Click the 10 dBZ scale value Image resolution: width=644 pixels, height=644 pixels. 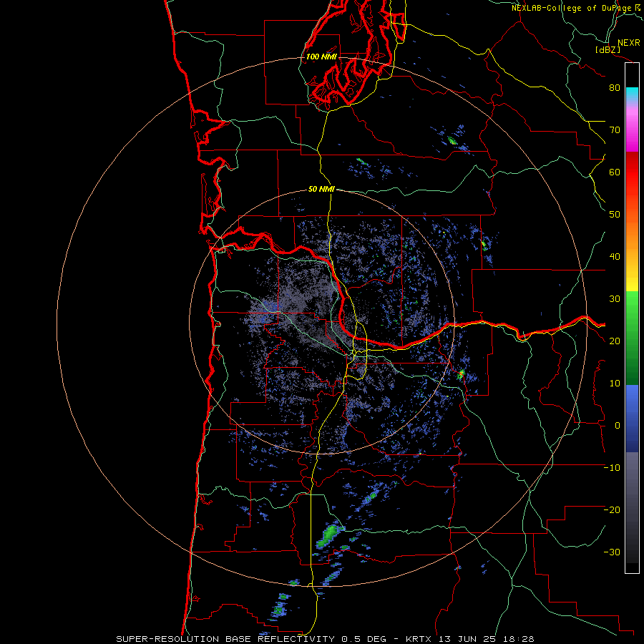[615, 384]
